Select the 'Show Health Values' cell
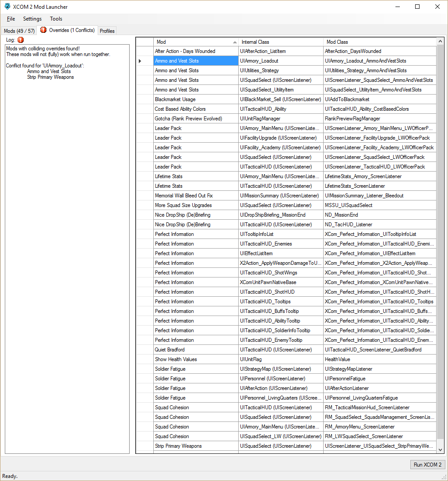Screen dimensions: 448x481 click(x=196, y=359)
